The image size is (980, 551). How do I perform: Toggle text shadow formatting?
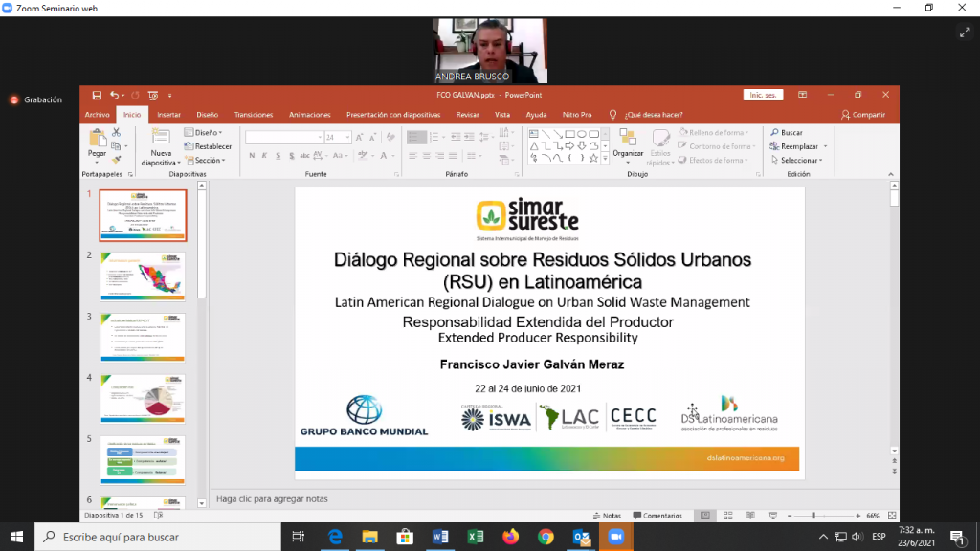(x=291, y=156)
